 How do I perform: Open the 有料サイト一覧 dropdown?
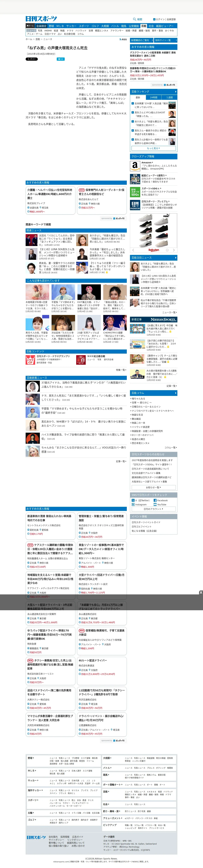(165, 40)
